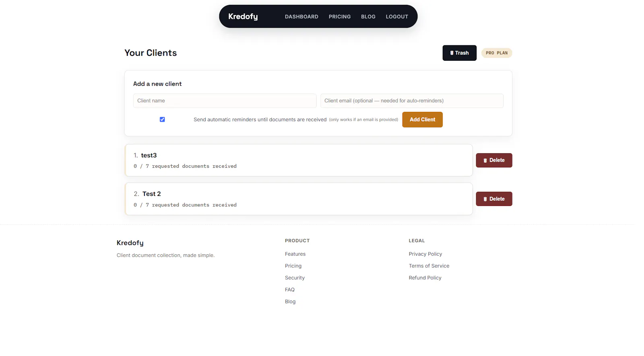Delete the test3 client
This screenshot has width=644, height=356.
494,160
